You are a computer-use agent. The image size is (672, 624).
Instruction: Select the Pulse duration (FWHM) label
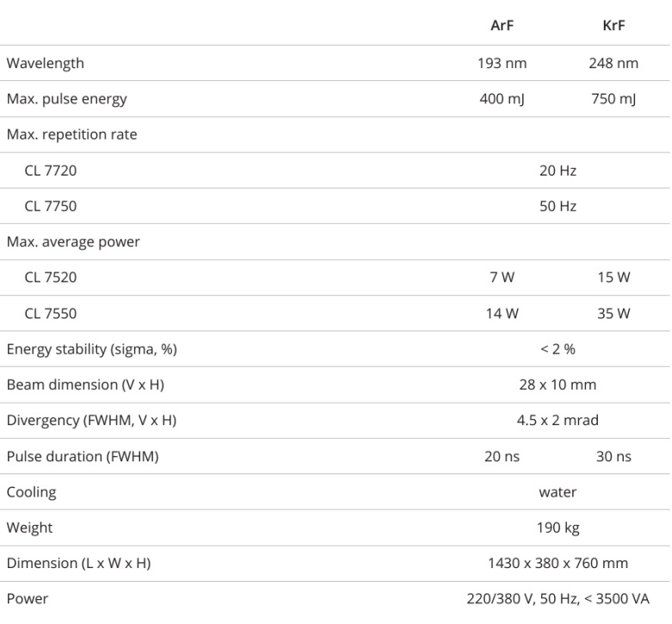click(x=83, y=456)
